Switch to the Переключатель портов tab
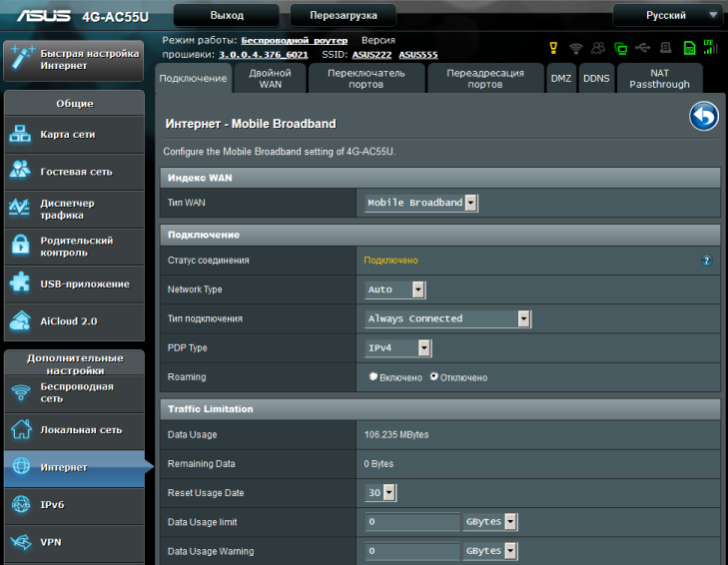 click(x=366, y=79)
